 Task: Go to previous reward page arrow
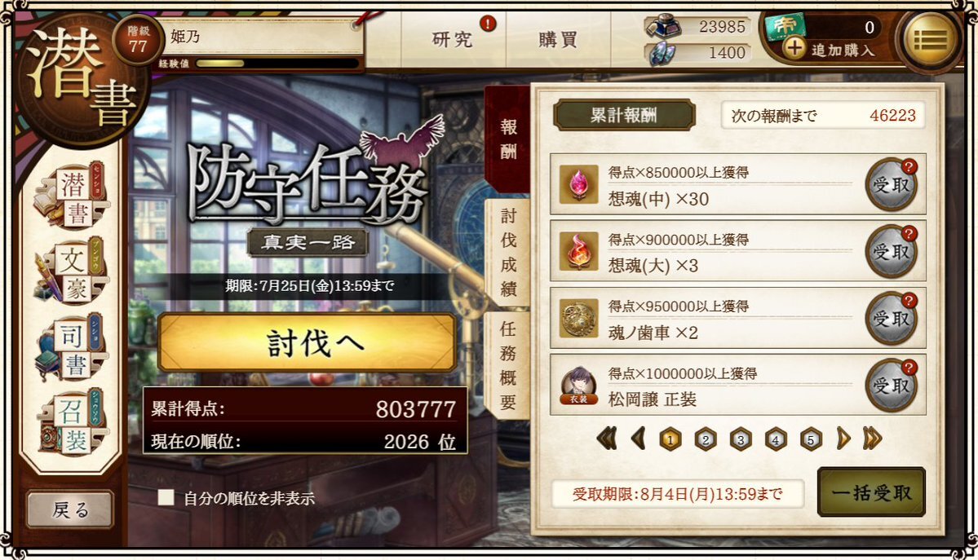click(x=638, y=439)
